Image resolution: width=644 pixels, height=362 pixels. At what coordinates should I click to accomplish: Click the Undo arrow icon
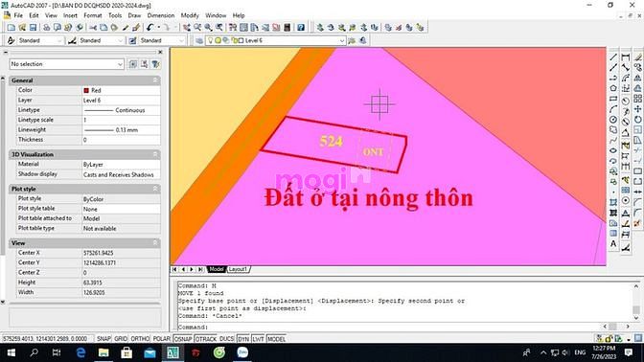pos(149,28)
